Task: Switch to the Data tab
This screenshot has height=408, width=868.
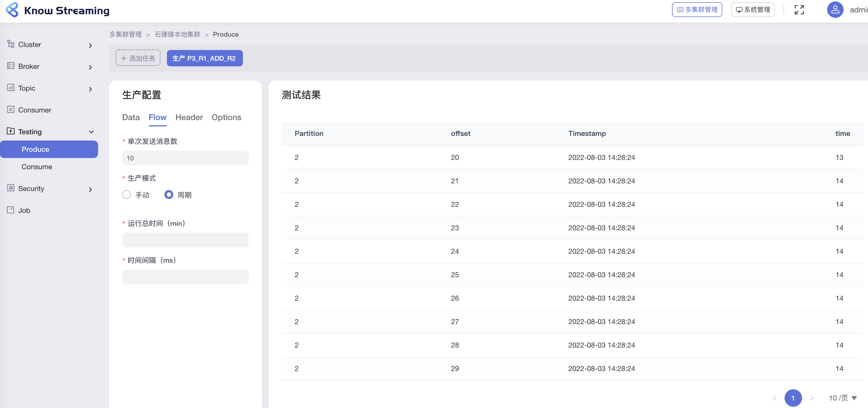Action: point(131,118)
